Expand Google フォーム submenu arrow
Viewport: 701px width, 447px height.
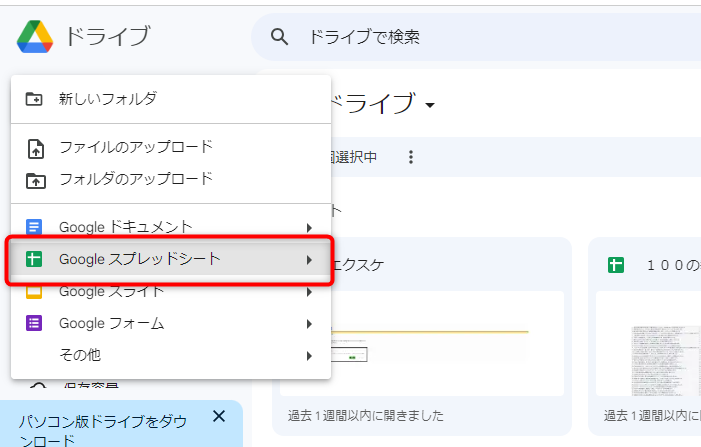[309, 324]
